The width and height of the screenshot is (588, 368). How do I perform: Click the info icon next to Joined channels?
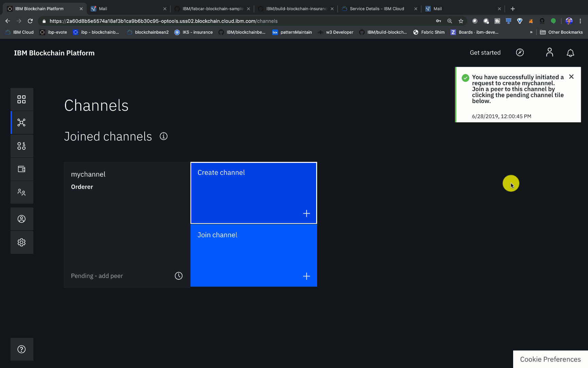tap(164, 136)
